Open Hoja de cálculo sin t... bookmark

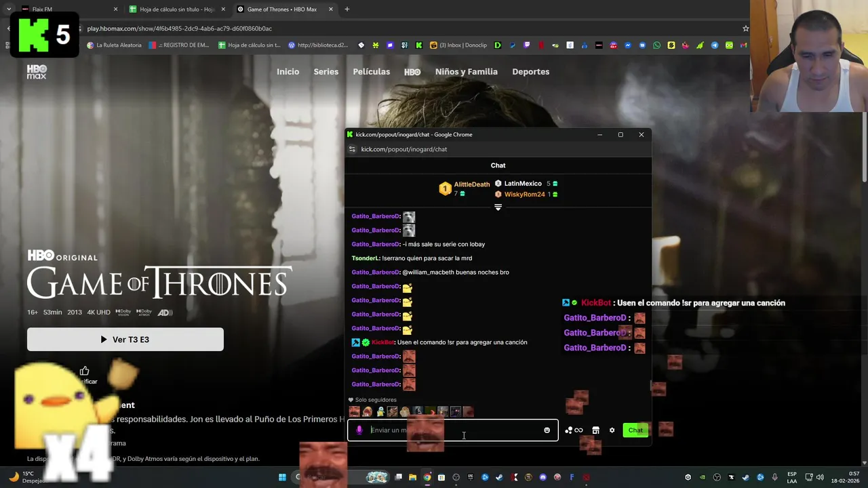click(x=249, y=45)
